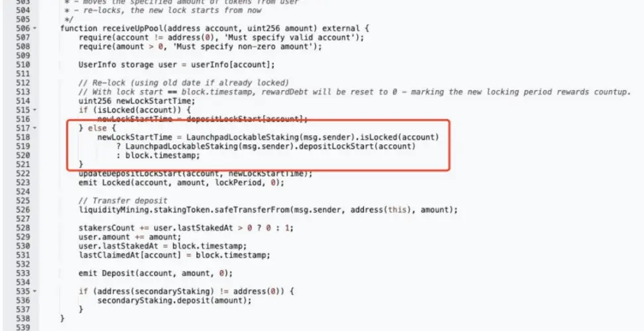The image size is (644, 331).
Task: Click the emit Deposit statement on line 533
Action: point(155,273)
